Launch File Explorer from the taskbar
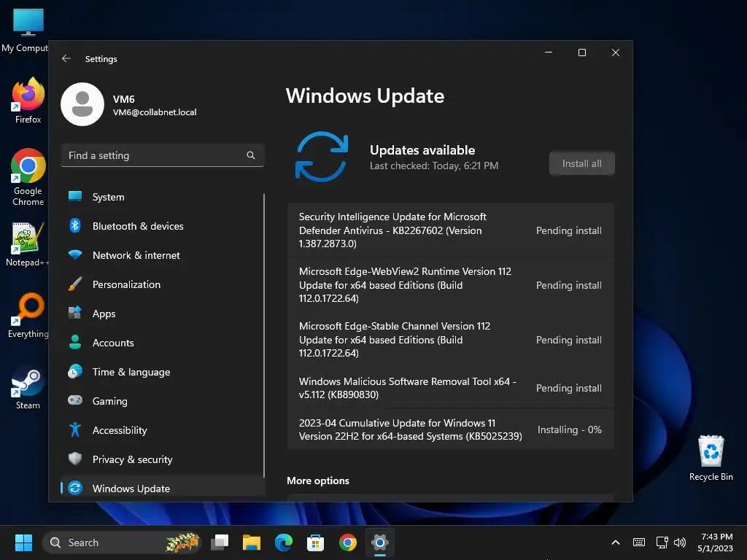The height and width of the screenshot is (560, 747). click(x=252, y=542)
